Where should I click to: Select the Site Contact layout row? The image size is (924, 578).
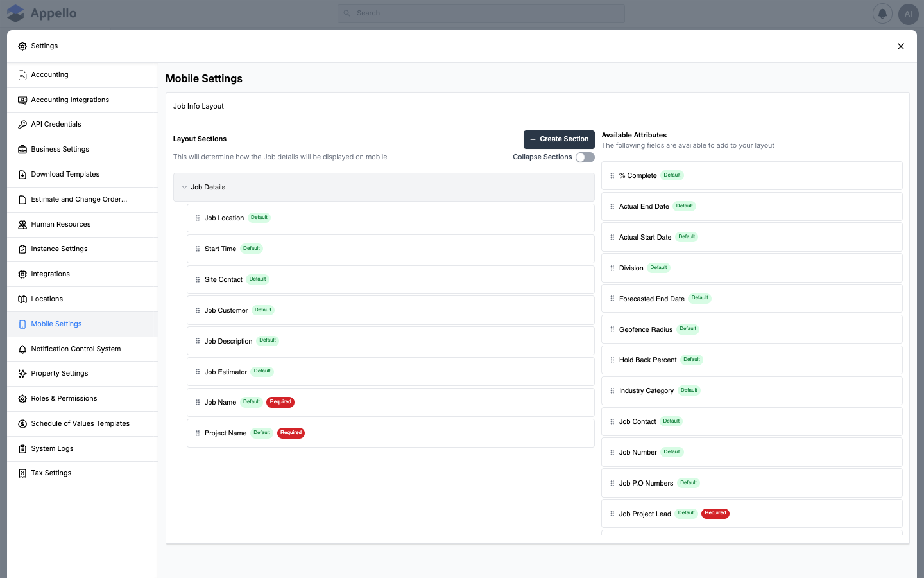[391, 280]
